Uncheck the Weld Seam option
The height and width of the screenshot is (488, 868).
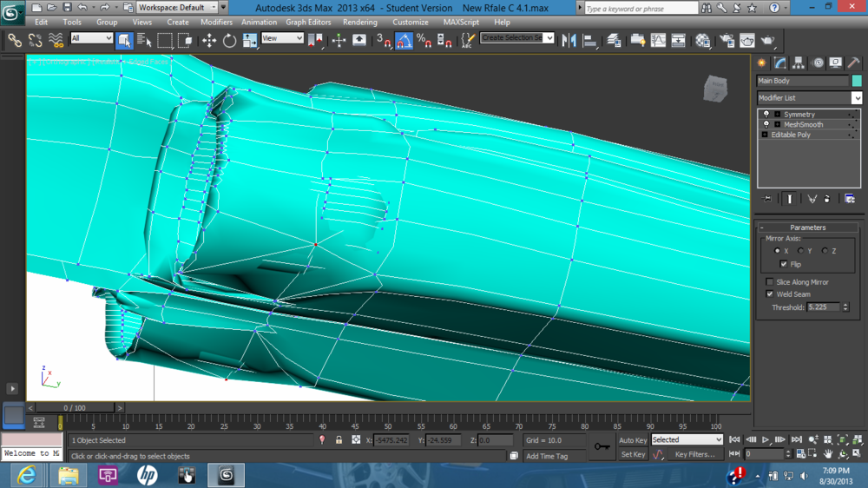tap(770, 294)
